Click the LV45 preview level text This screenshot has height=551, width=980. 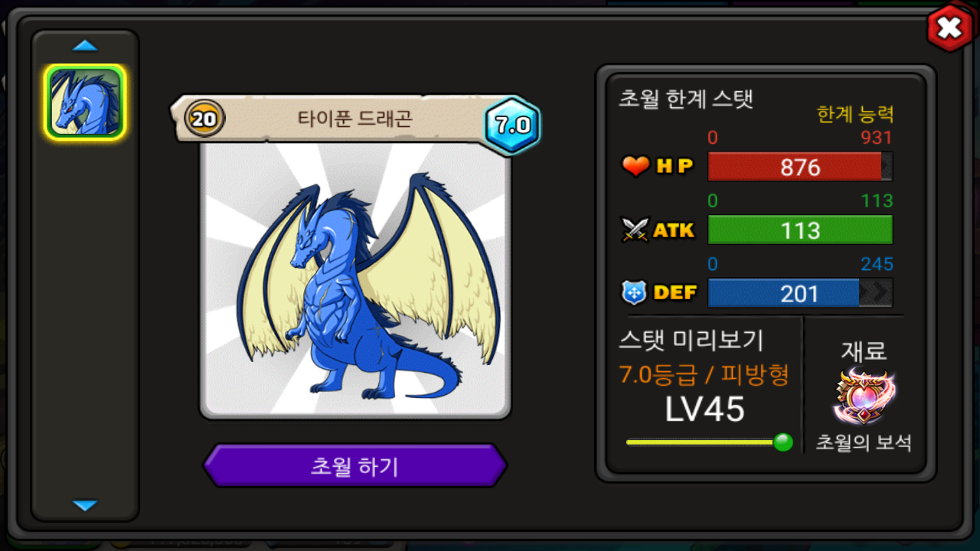click(704, 410)
